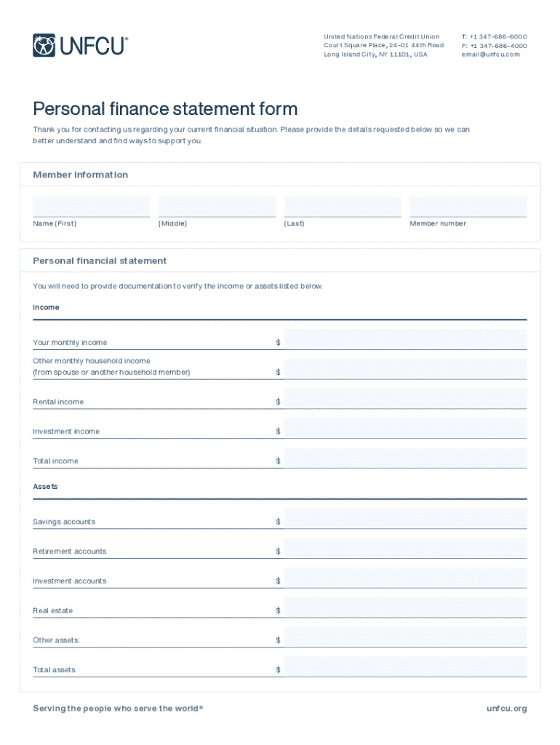Click the First name input field
The image size is (560, 745).
pos(91,207)
